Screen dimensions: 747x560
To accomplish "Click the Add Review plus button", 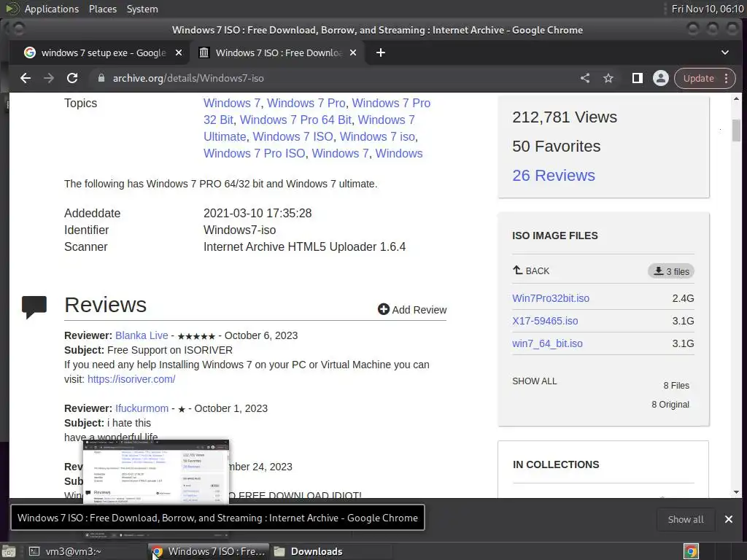I will pyautogui.click(x=412, y=309).
